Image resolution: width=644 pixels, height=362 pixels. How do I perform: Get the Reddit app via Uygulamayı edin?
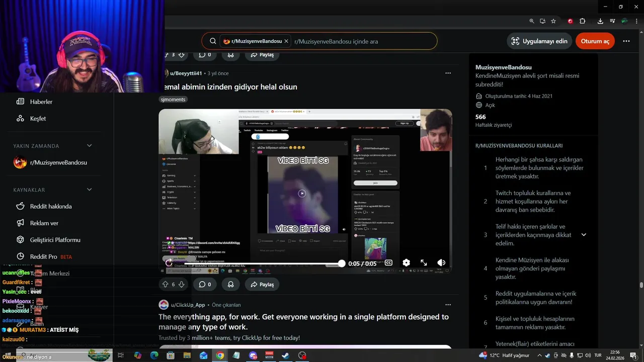[539, 41]
